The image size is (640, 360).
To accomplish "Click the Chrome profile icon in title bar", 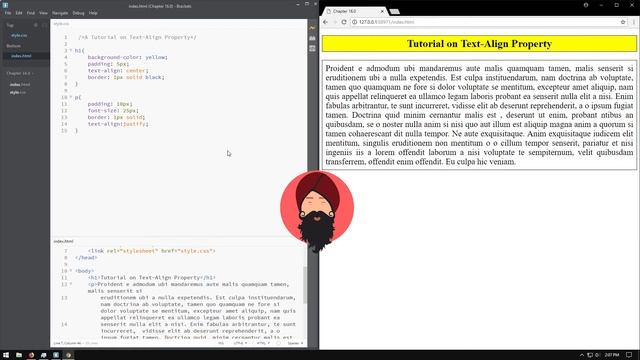I will pos(586,5).
